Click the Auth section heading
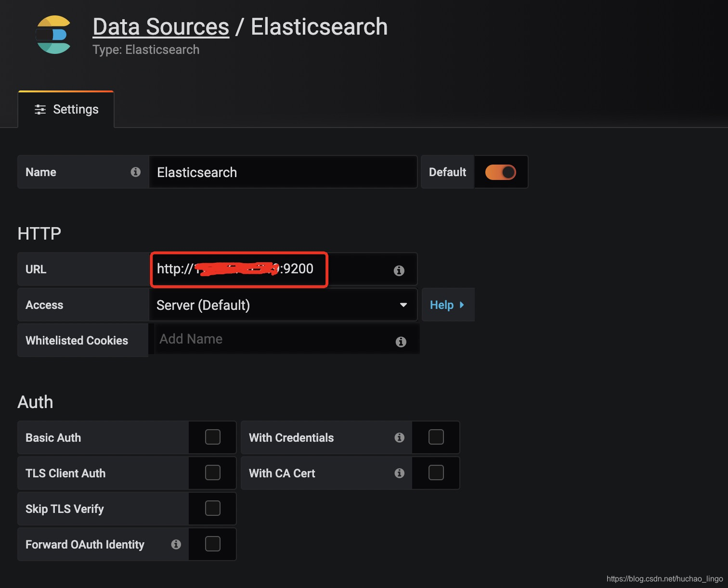This screenshot has height=588, width=728. click(35, 402)
